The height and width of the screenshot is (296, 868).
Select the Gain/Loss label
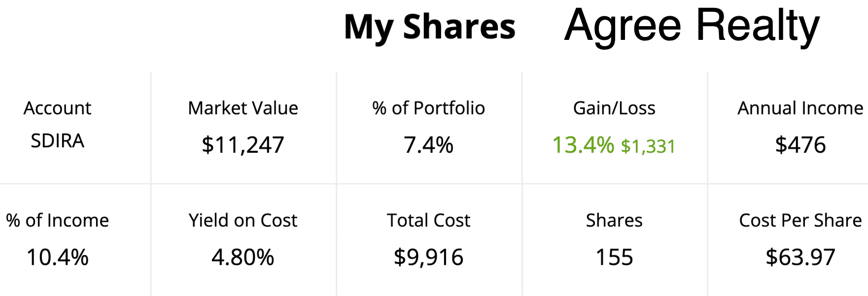[x=614, y=108]
